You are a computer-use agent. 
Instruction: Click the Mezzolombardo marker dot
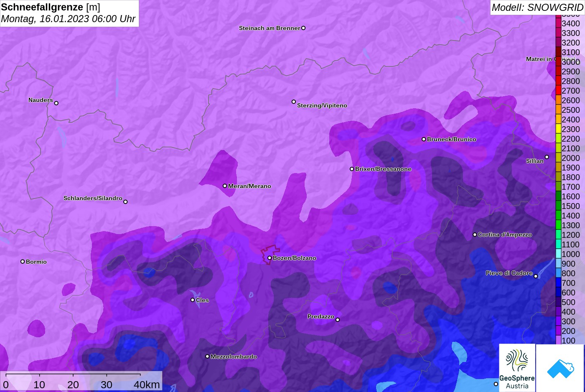click(207, 356)
